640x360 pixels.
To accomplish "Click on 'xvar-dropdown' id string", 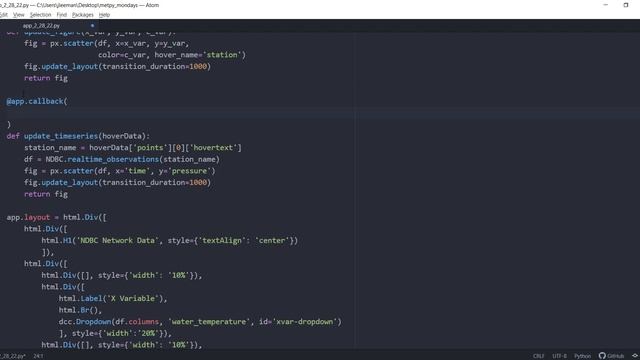I will (304, 322).
